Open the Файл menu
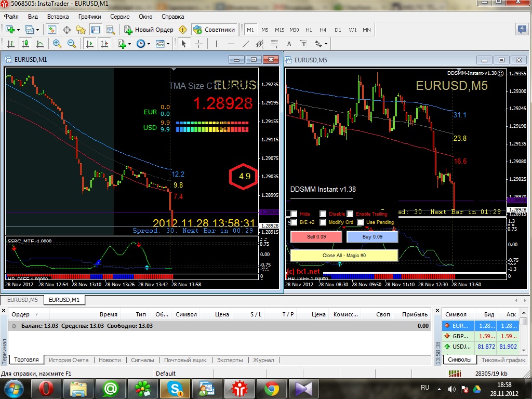 coord(11,17)
